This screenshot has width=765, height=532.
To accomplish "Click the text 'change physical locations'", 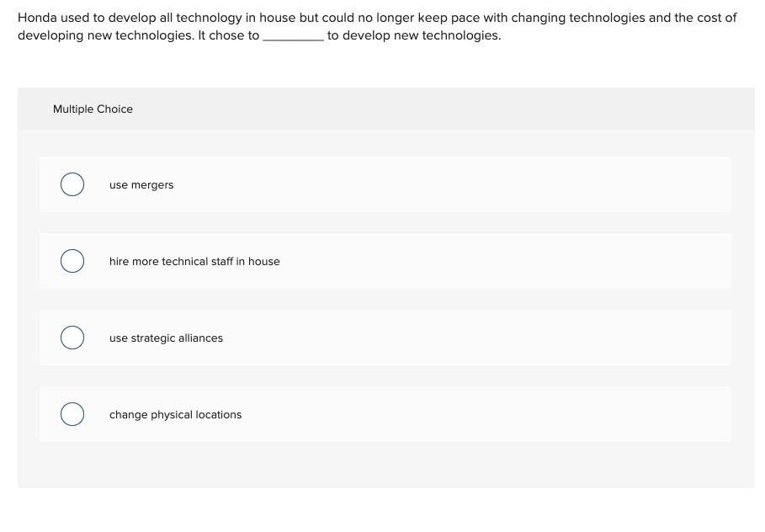I will [x=175, y=414].
